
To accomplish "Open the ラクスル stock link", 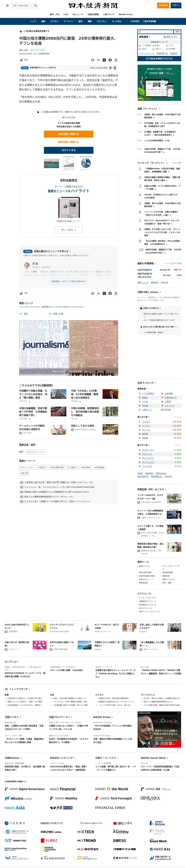I will [x=146, y=422].
